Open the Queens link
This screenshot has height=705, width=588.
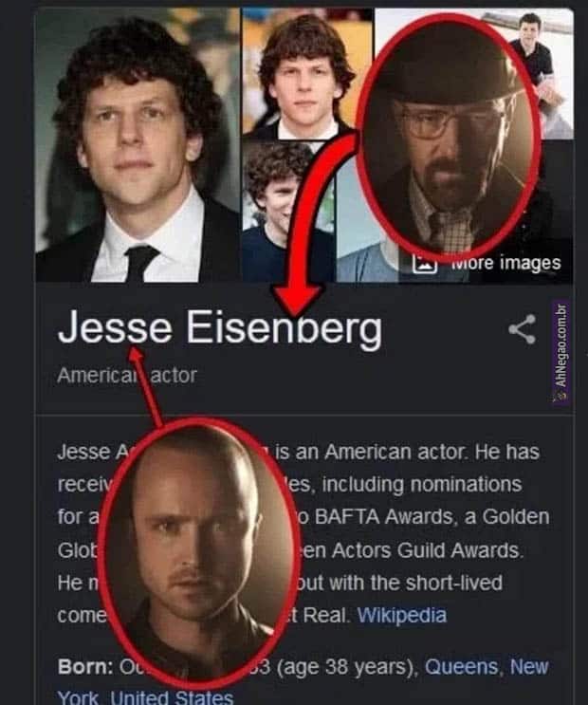462,666
